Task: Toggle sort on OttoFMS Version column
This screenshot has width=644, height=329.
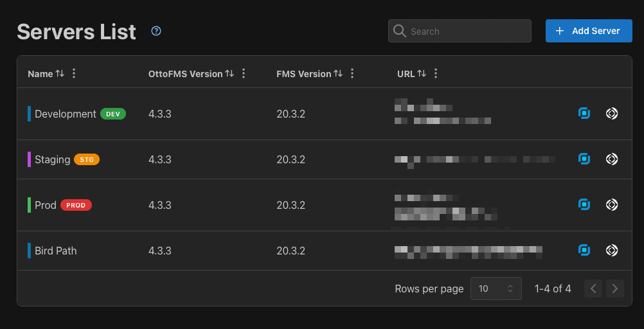Action: [x=229, y=74]
